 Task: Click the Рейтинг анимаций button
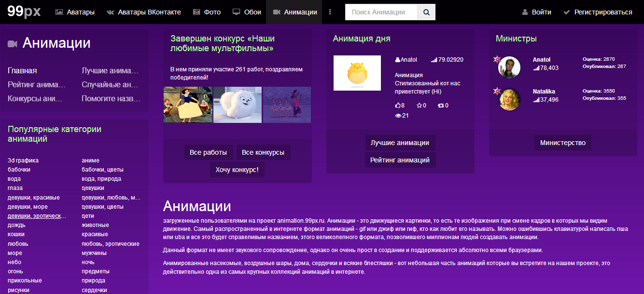coord(400,160)
